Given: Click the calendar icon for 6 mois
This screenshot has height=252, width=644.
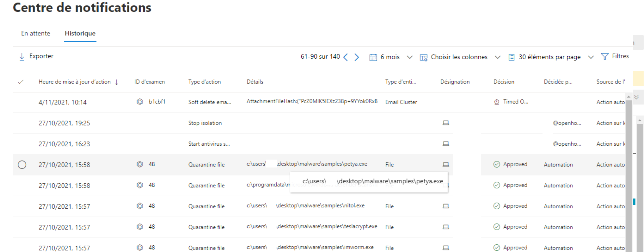Looking at the screenshot, I should [373, 57].
